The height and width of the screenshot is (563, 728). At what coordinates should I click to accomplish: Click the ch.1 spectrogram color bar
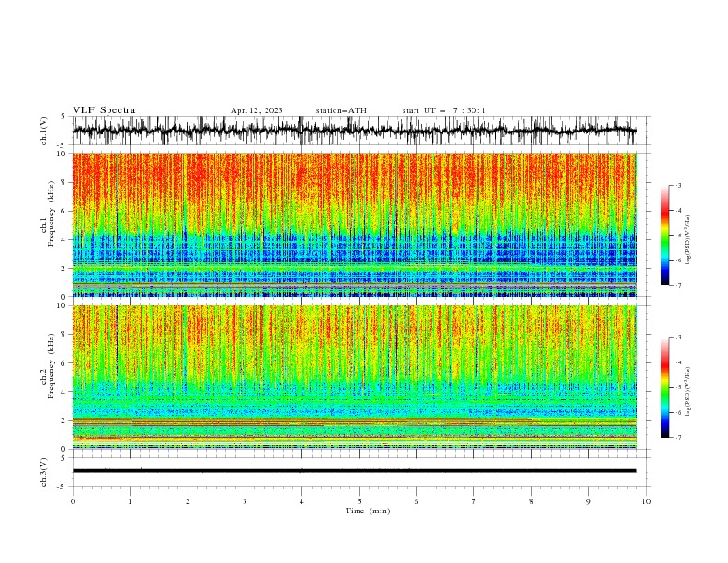(x=665, y=236)
